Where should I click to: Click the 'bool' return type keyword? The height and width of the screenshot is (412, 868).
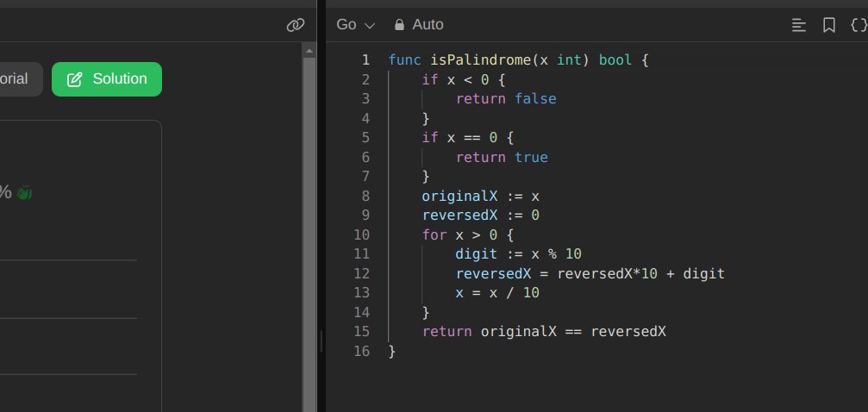(x=615, y=59)
